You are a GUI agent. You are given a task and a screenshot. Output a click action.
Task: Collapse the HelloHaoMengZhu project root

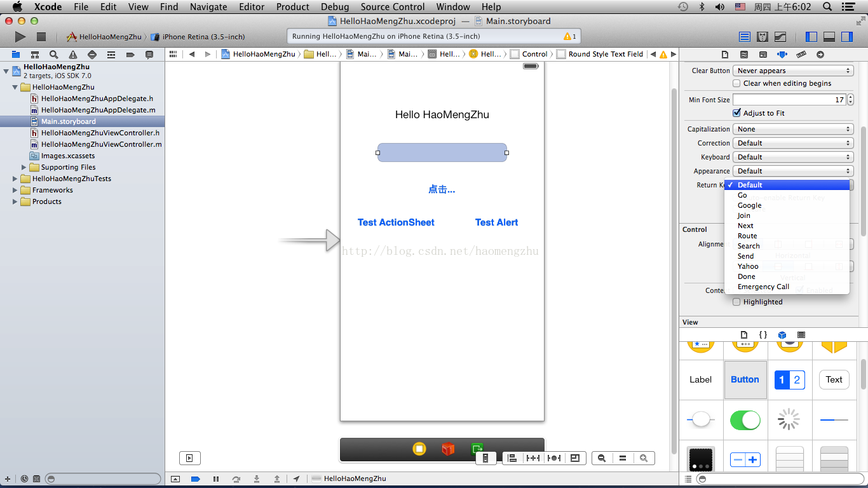pyautogui.click(x=6, y=70)
